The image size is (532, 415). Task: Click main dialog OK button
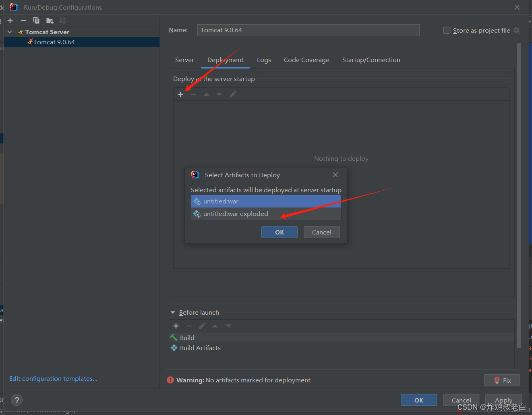pyautogui.click(x=419, y=400)
